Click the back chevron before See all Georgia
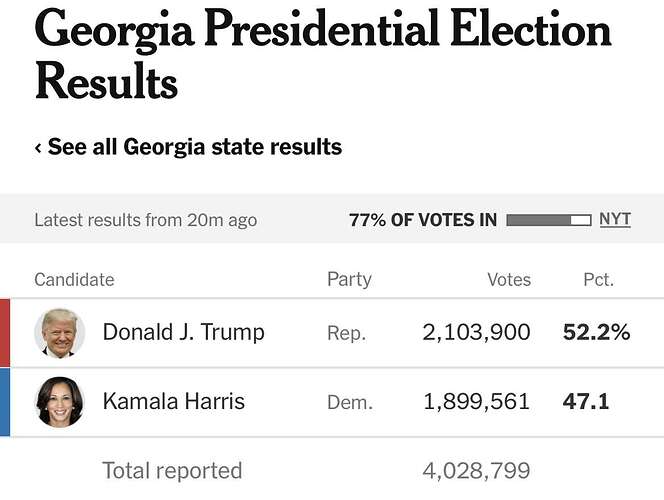664x500 pixels. click(38, 148)
